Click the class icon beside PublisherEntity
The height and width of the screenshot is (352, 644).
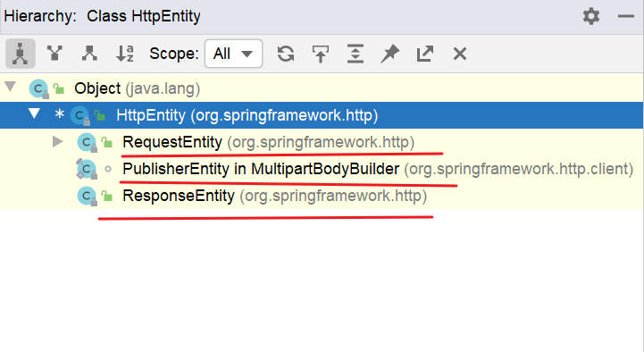point(87,169)
